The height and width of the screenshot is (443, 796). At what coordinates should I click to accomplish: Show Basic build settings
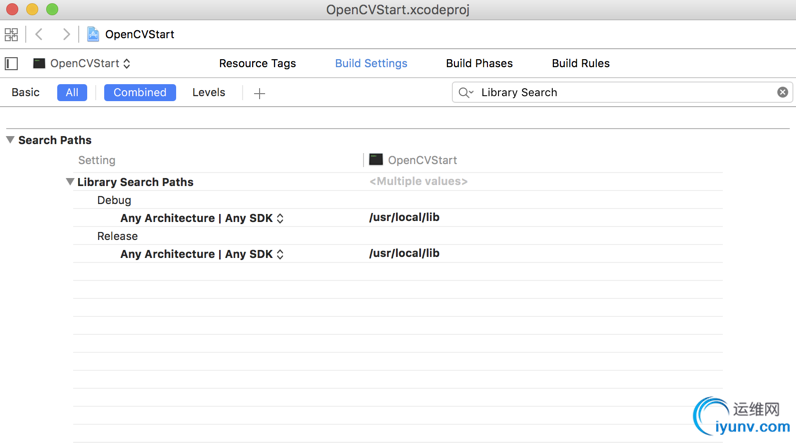click(25, 92)
